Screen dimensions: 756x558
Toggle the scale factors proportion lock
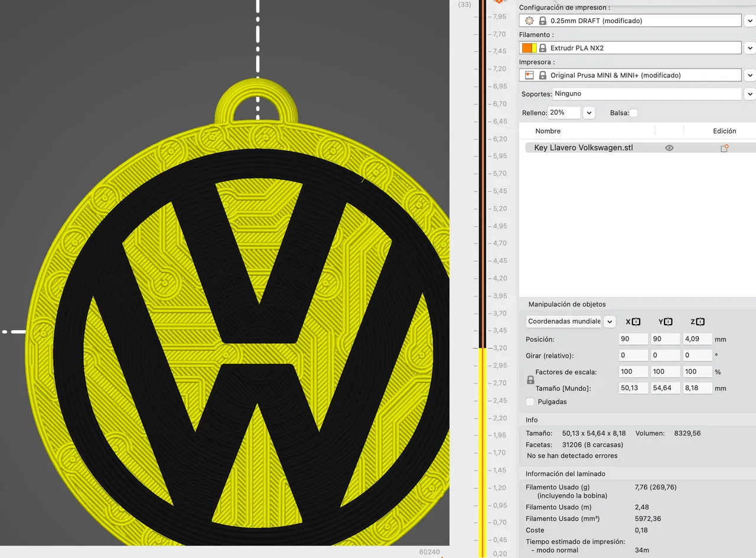point(530,380)
